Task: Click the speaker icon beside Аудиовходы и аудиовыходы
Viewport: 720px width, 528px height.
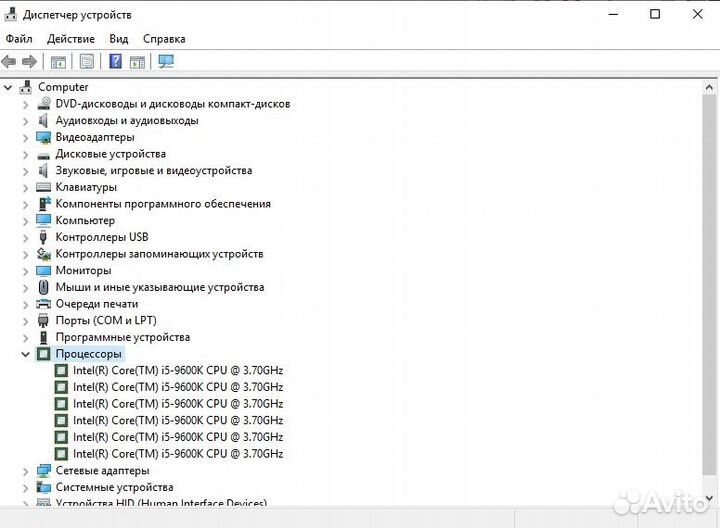Action: click(x=43, y=120)
